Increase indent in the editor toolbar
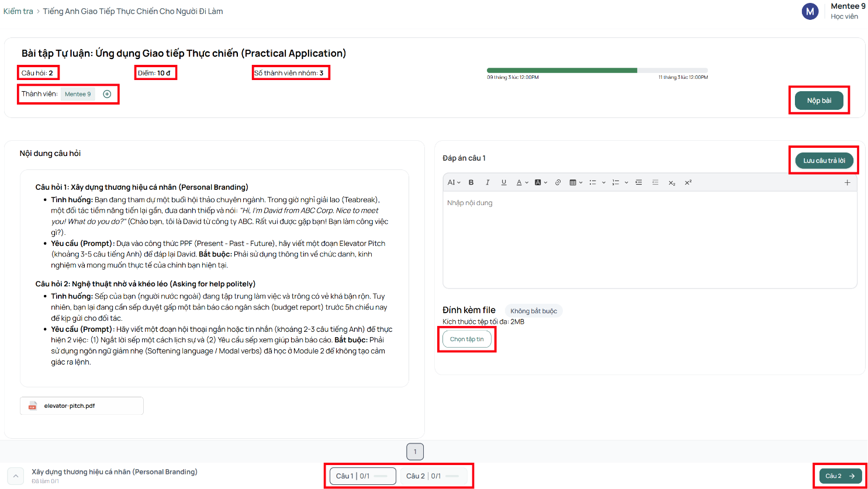 pyautogui.click(x=639, y=182)
